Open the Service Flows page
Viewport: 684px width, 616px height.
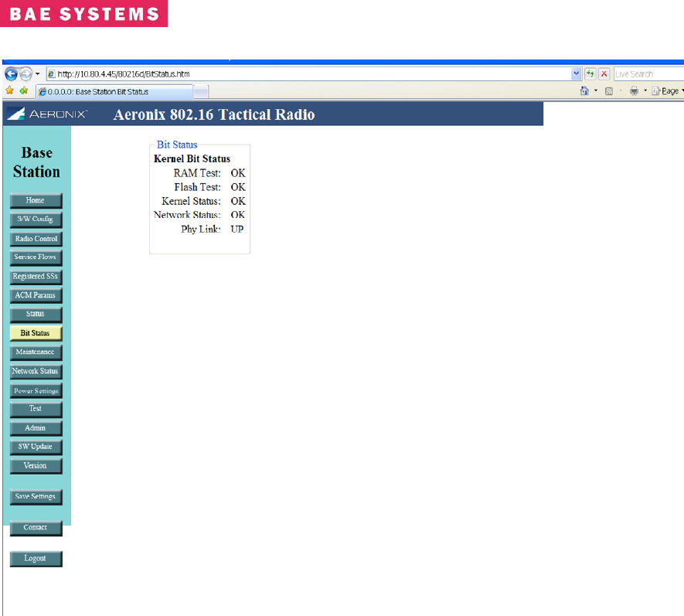click(36, 257)
